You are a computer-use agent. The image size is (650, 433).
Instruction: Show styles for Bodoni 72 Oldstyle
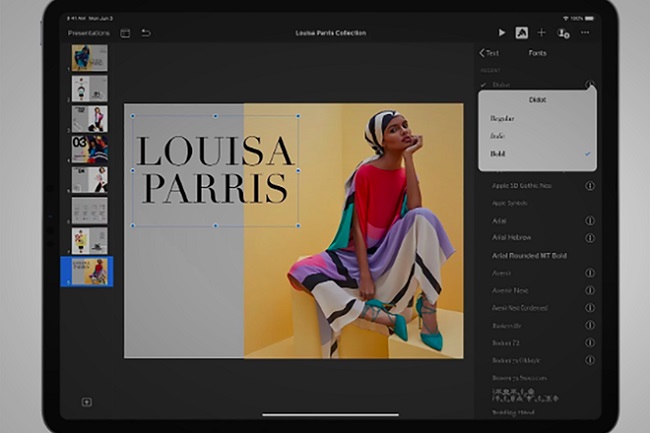pyautogui.click(x=589, y=360)
